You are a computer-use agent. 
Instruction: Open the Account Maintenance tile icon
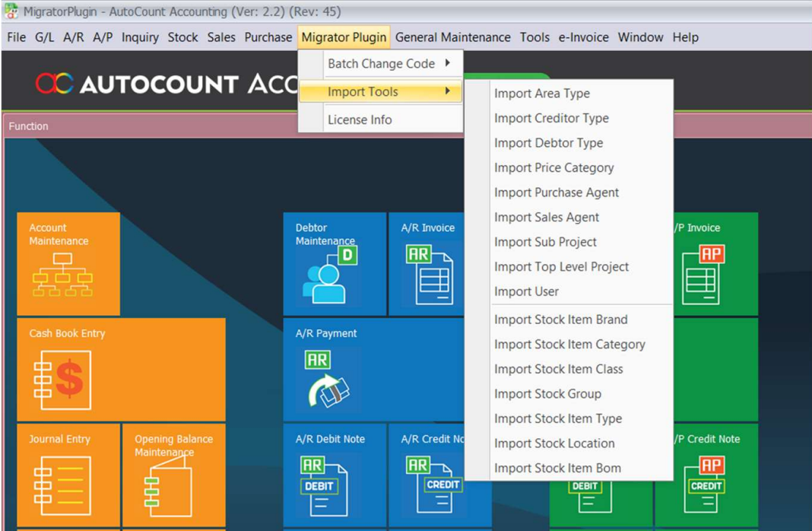(x=62, y=275)
